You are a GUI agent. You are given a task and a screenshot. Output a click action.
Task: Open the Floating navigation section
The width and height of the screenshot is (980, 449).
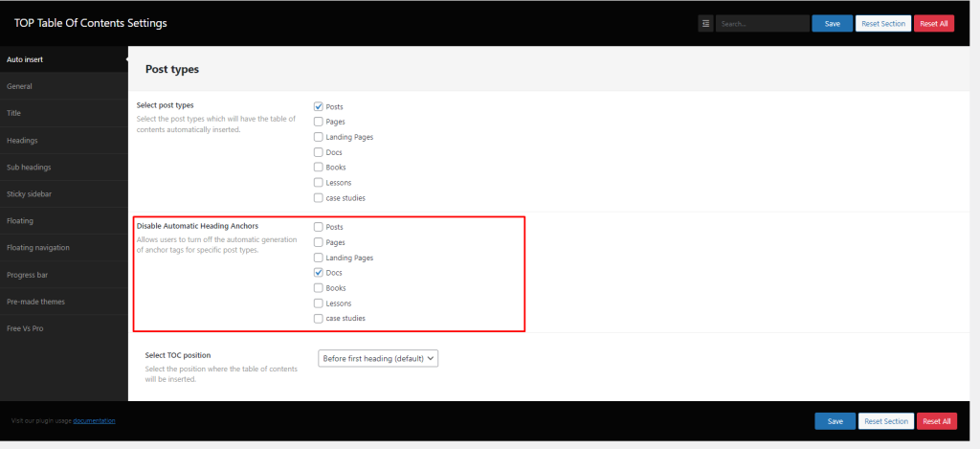(x=64, y=248)
